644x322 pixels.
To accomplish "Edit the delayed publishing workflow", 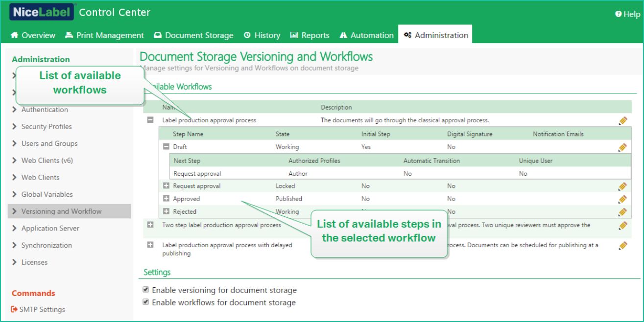I will [x=622, y=246].
